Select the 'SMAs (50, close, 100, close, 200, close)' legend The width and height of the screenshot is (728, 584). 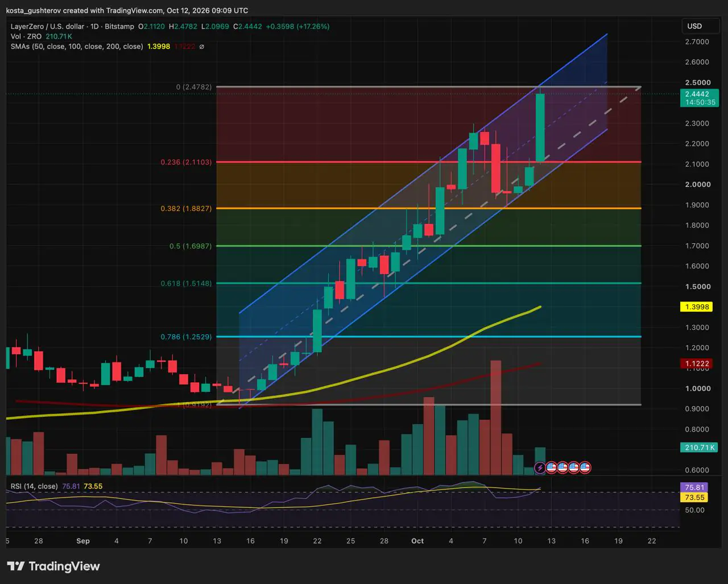pyautogui.click(x=77, y=47)
